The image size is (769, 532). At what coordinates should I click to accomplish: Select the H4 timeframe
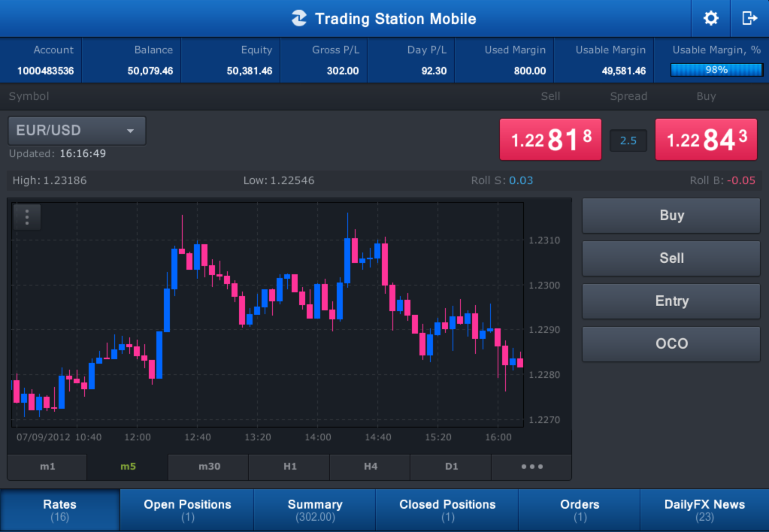[371, 467]
